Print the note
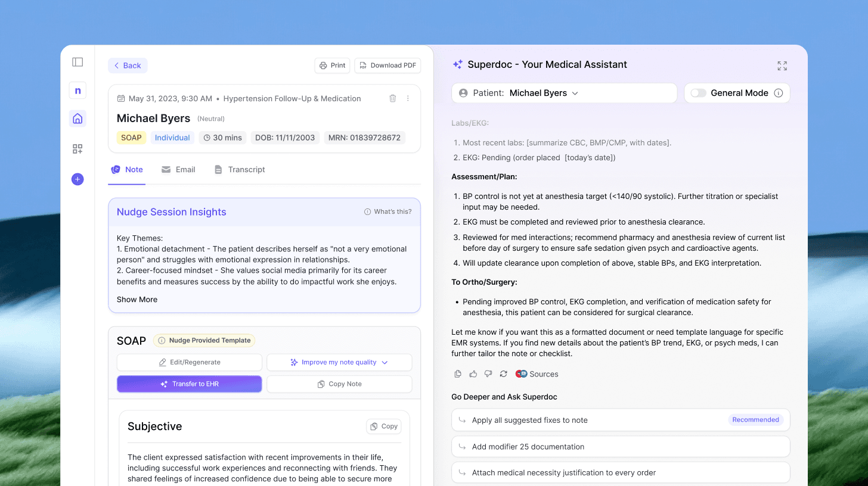Image resolution: width=868 pixels, height=486 pixels. (x=332, y=66)
